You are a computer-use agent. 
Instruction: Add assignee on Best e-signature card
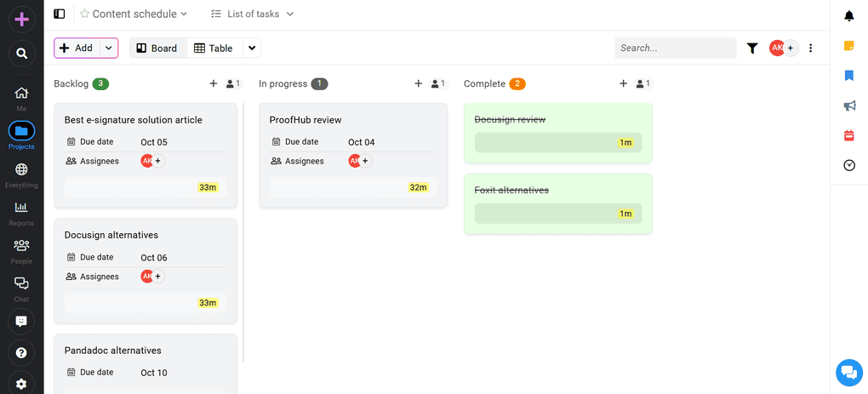[158, 161]
